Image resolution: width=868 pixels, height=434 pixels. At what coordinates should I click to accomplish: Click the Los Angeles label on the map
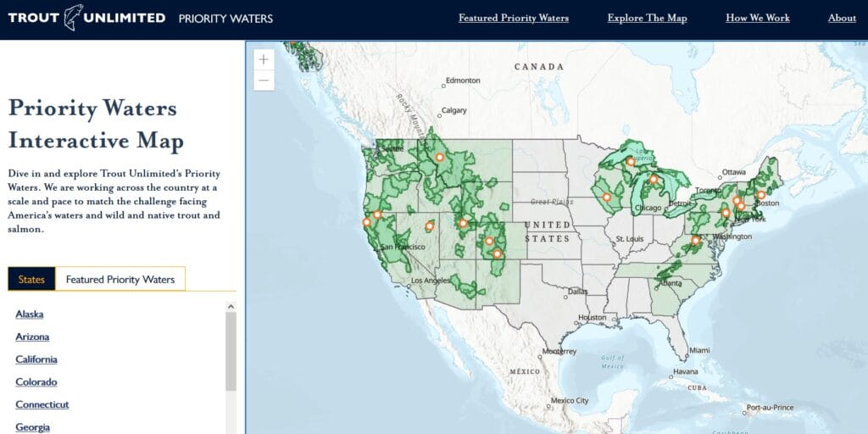point(432,281)
